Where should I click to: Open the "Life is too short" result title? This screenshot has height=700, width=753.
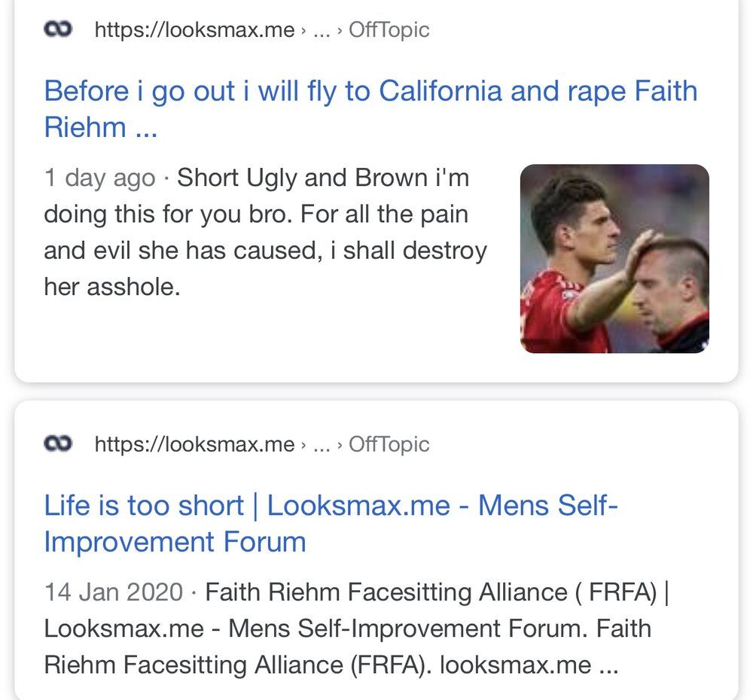point(143,505)
